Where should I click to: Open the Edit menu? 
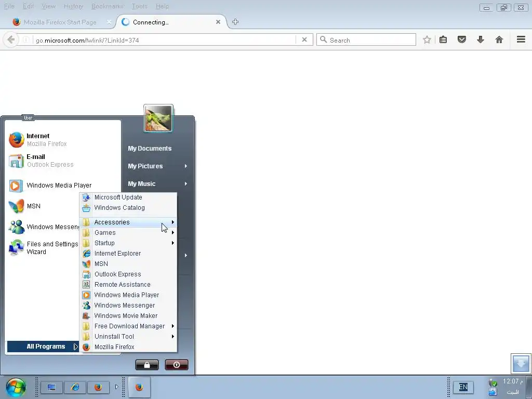28,6
